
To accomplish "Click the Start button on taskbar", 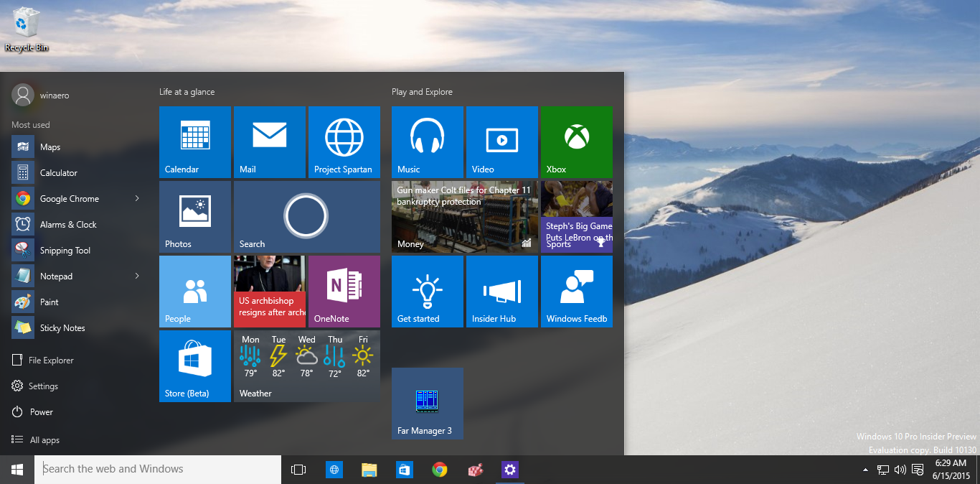I will coord(17,470).
